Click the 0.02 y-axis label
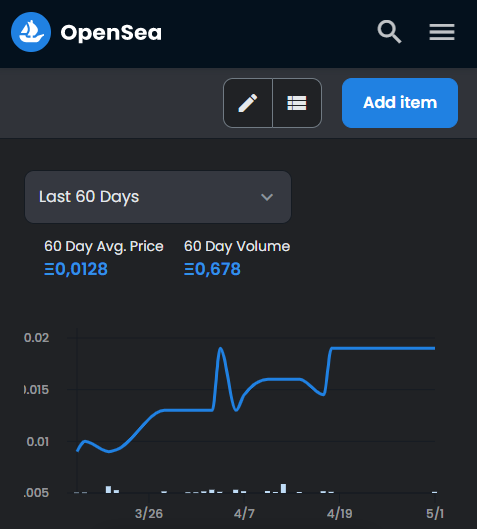The height and width of the screenshot is (529, 477). tap(36, 338)
